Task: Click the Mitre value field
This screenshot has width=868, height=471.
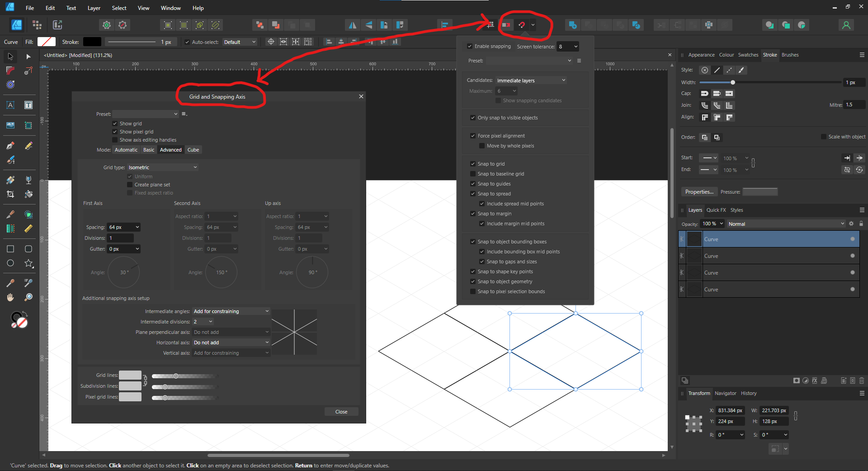Action: [x=854, y=105]
